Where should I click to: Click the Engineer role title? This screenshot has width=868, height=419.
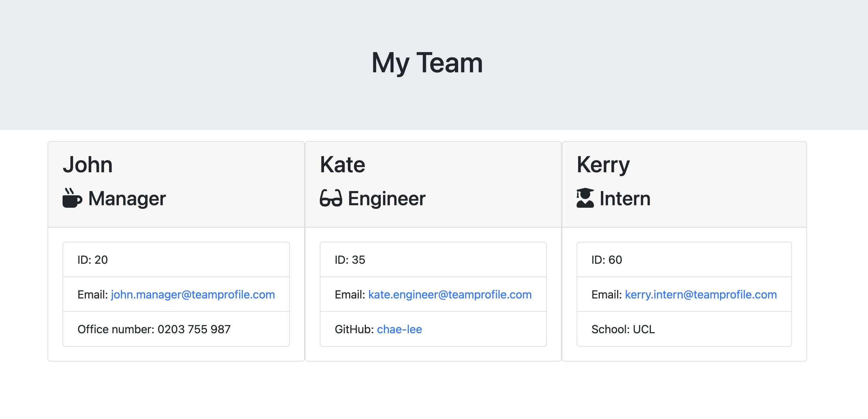386,199
